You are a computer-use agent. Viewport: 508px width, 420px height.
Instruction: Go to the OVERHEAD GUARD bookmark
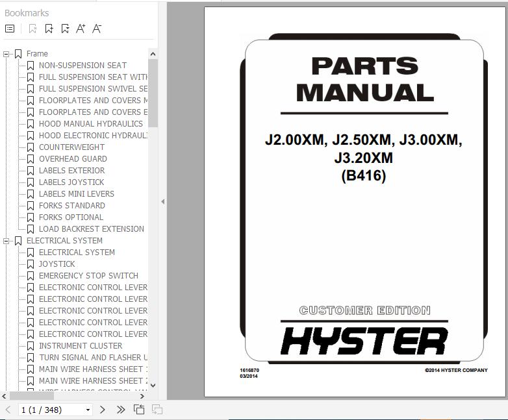pyautogui.click(x=73, y=158)
